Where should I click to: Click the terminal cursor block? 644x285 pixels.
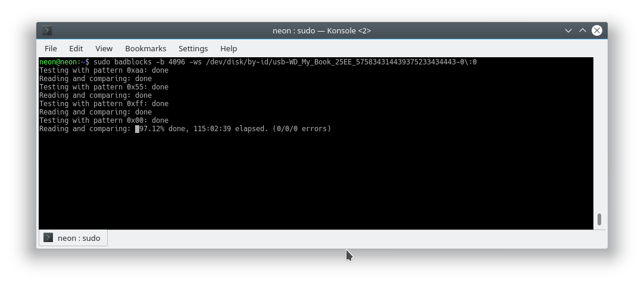(137, 129)
